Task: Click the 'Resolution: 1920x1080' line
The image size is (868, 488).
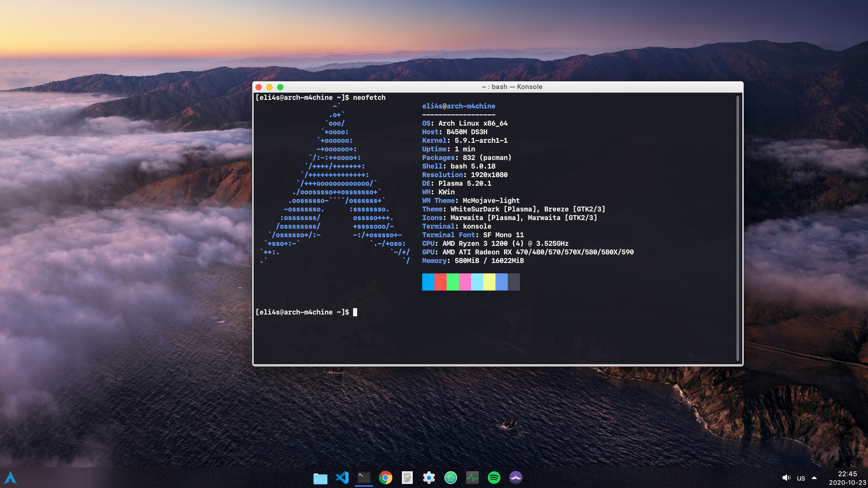Action: point(465,175)
